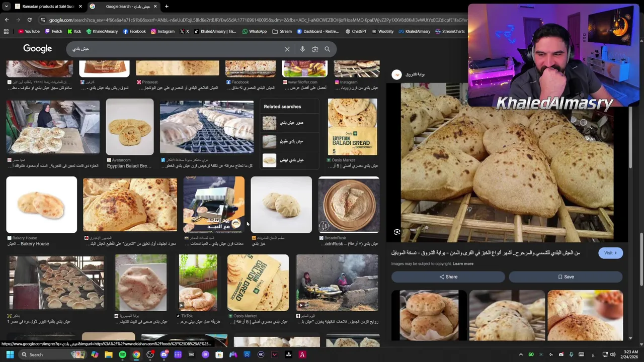Open the woman baking bread thumbnail
Viewport: 644px width, 362px height.
53,127
